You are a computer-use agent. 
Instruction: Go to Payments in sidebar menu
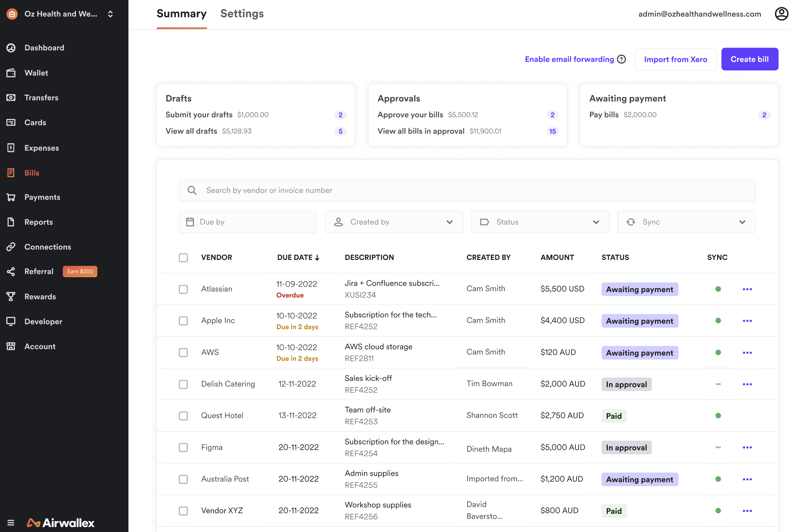42,197
